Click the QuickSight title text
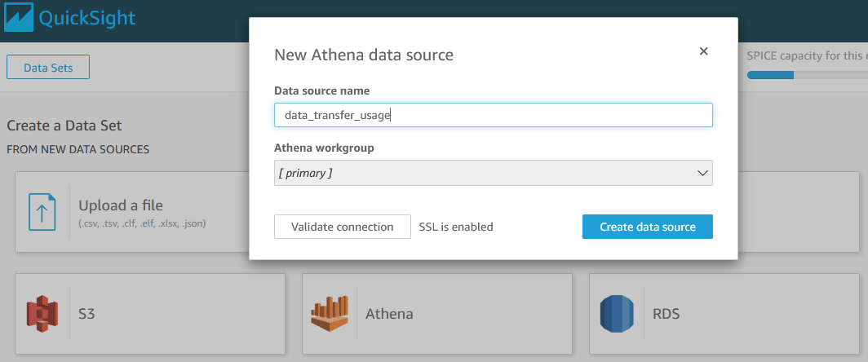This screenshot has width=868, height=362. pos(90,19)
